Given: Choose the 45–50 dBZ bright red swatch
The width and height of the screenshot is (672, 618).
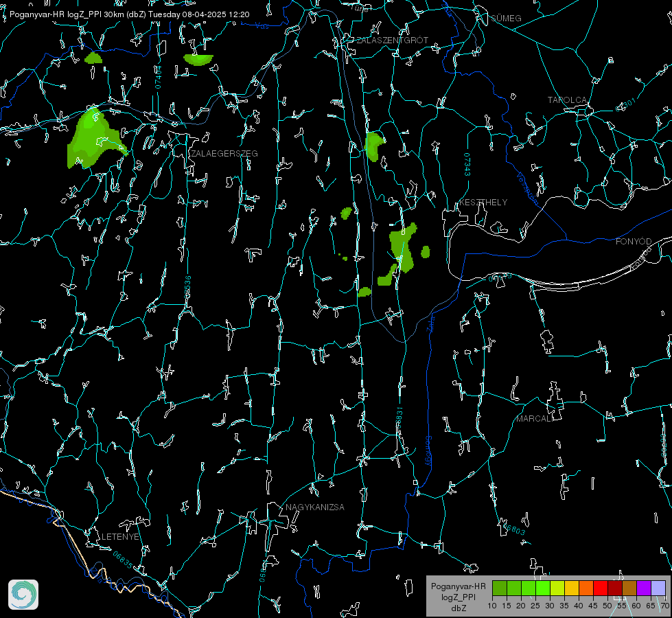Looking at the screenshot, I should pyautogui.click(x=601, y=588).
